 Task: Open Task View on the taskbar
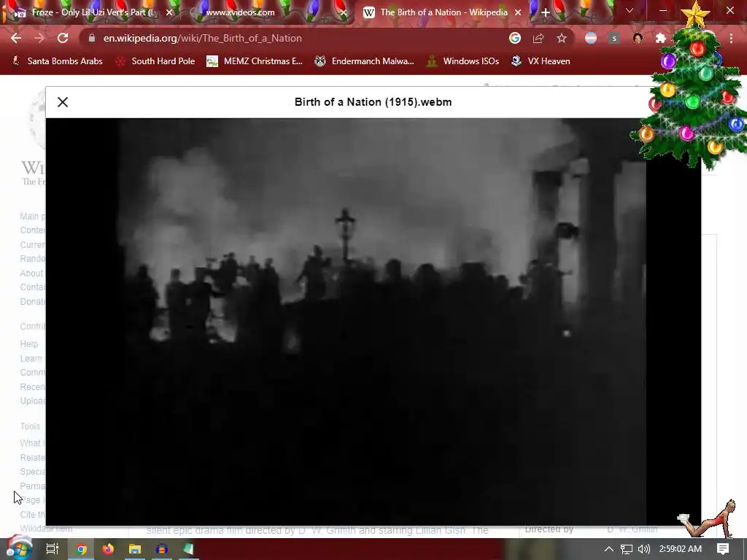pyautogui.click(x=52, y=549)
